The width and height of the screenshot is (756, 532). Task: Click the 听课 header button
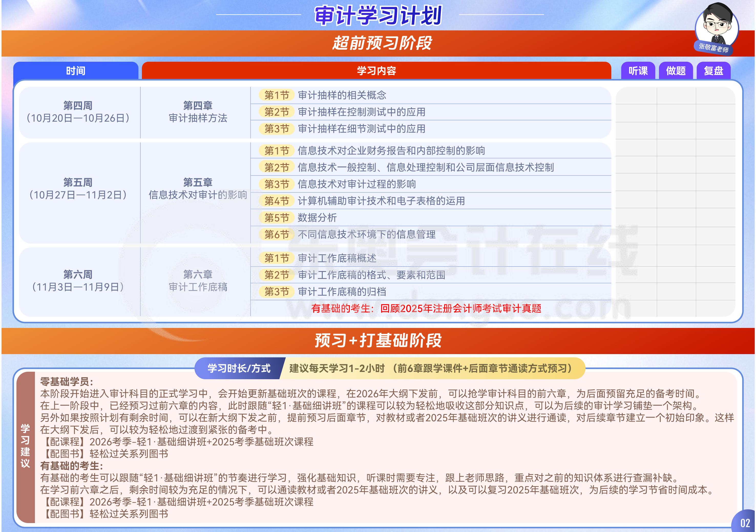coord(638,70)
